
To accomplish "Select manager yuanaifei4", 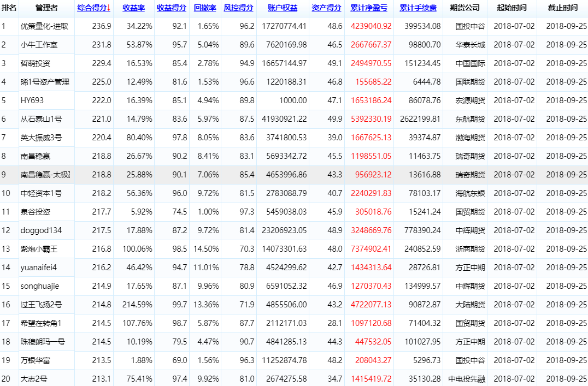I will coord(39,268).
